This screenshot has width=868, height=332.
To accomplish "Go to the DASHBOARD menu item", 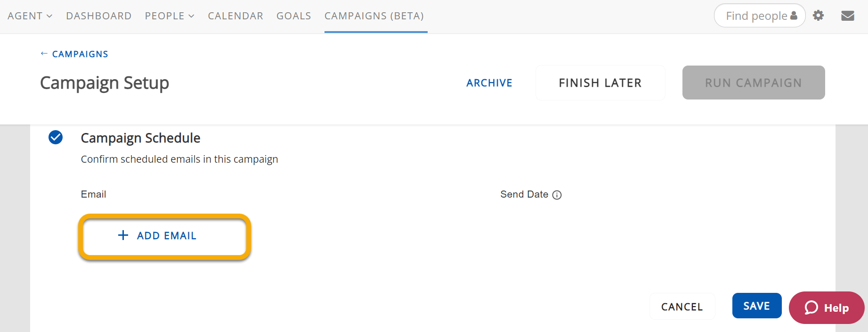I will [99, 16].
